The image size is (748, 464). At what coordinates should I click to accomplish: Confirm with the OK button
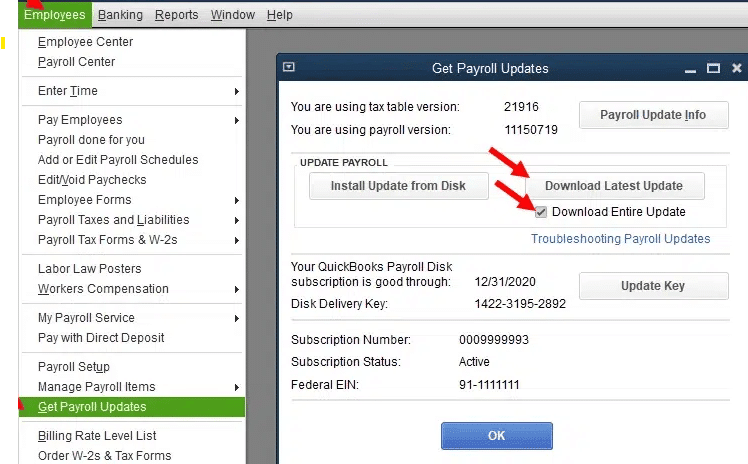[497, 436]
